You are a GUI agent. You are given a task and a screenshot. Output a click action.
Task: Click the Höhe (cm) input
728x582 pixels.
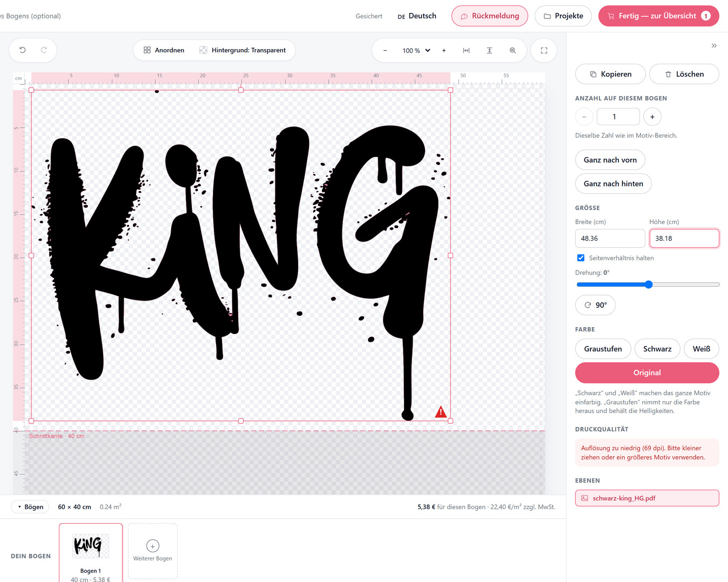pyautogui.click(x=684, y=238)
